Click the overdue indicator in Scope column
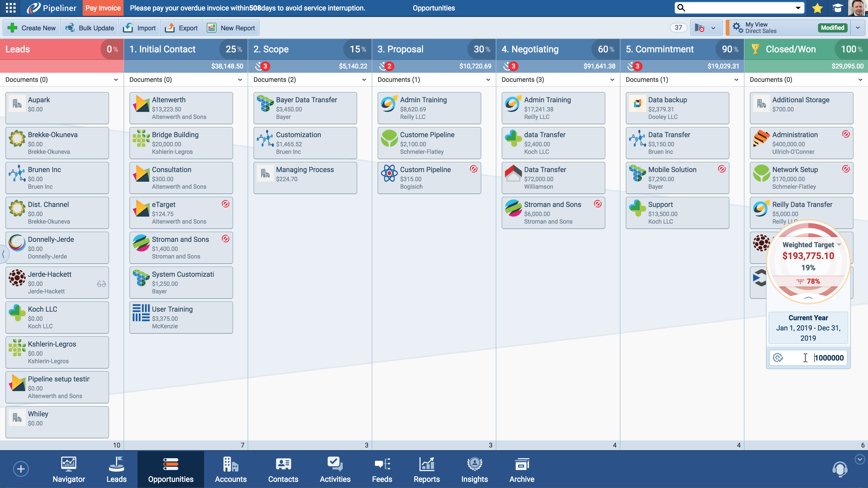868x488 pixels. pos(262,66)
